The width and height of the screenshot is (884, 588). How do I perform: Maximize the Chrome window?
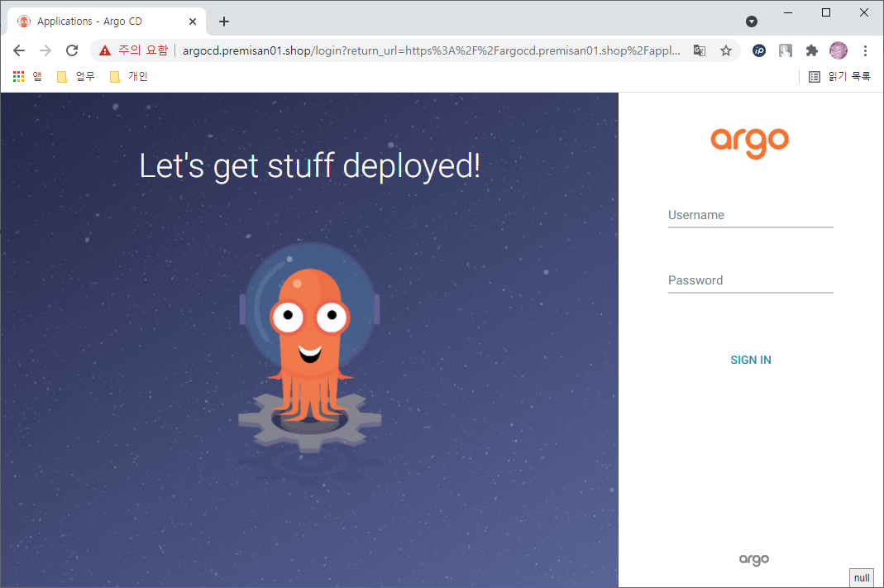[x=826, y=12]
